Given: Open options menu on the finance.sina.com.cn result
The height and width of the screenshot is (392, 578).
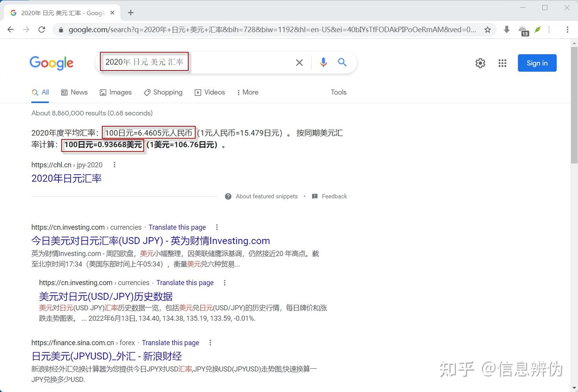Looking at the screenshot, I should click(210, 343).
